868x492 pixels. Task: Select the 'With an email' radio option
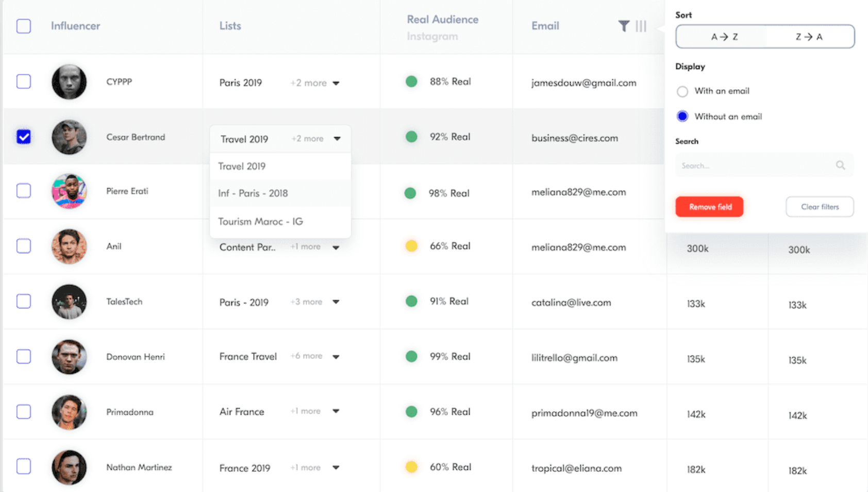click(x=682, y=91)
